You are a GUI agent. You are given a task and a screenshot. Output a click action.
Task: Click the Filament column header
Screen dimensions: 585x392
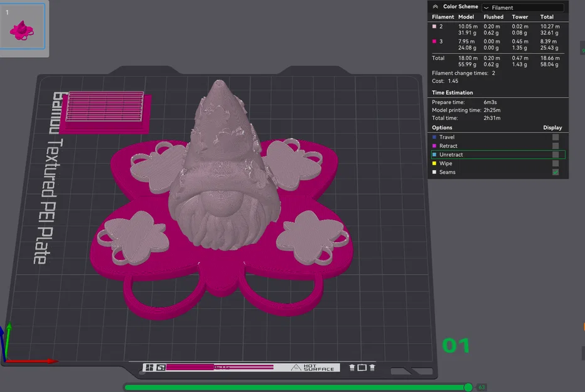(443, 17)
